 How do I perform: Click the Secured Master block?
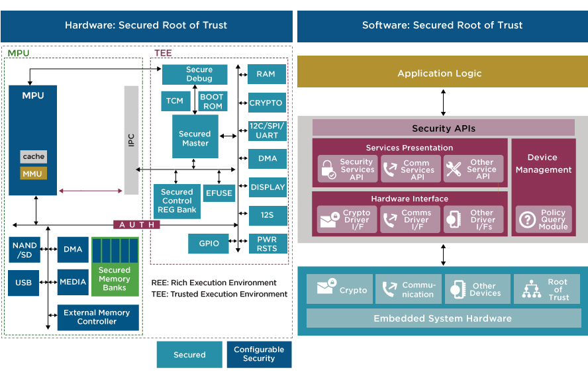(195, 138)
